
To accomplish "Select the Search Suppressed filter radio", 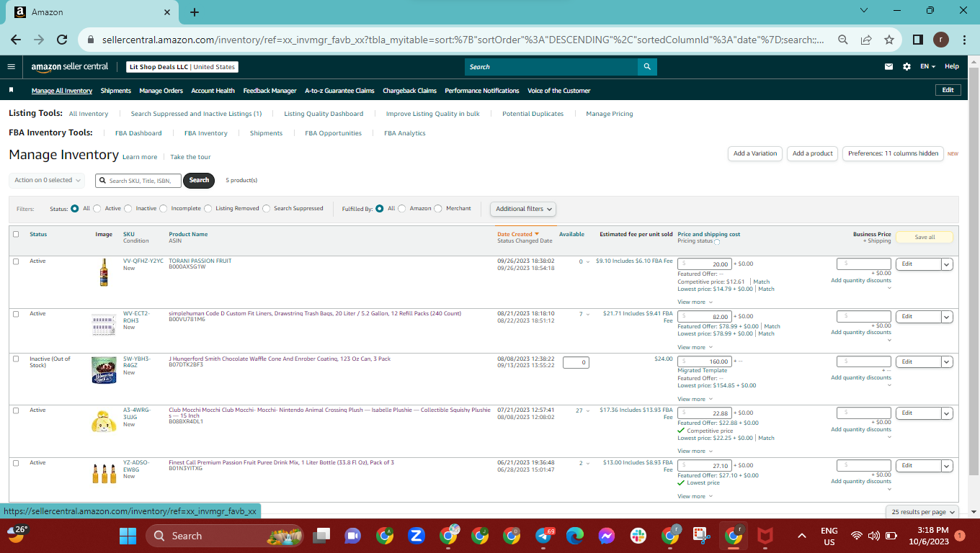I will [267, 209].
